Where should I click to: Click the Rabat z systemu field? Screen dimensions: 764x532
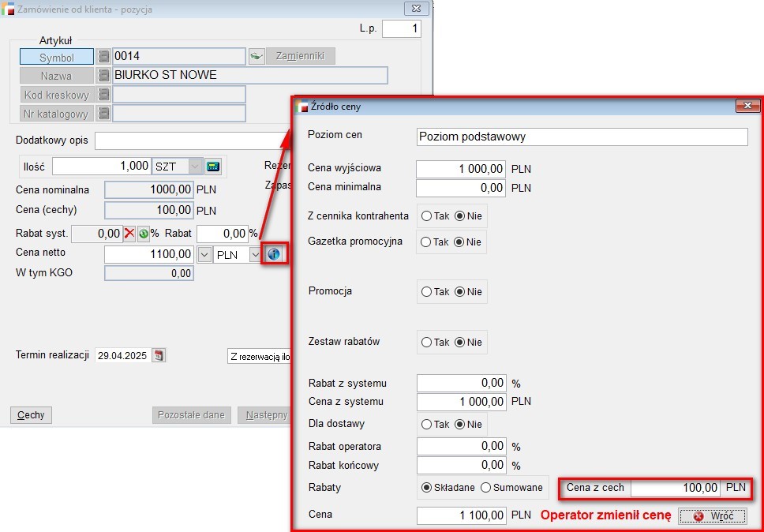click(462, 384)
